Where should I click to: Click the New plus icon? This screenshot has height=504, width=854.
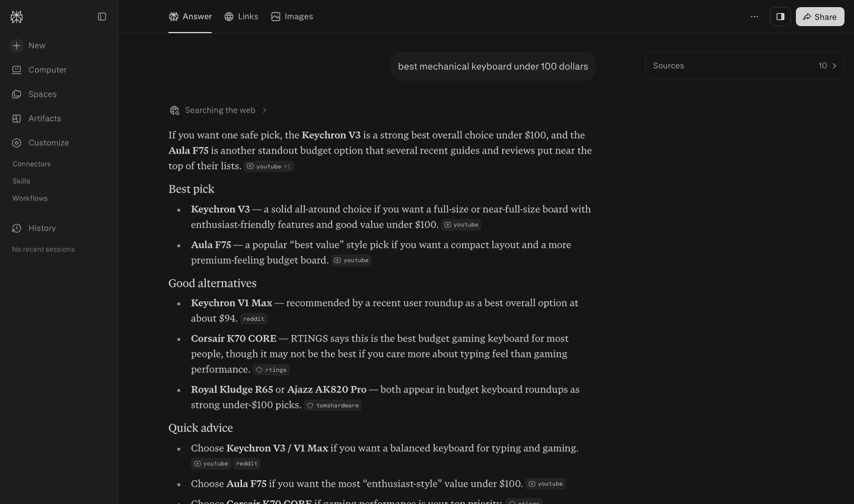[x=17, y=46]
